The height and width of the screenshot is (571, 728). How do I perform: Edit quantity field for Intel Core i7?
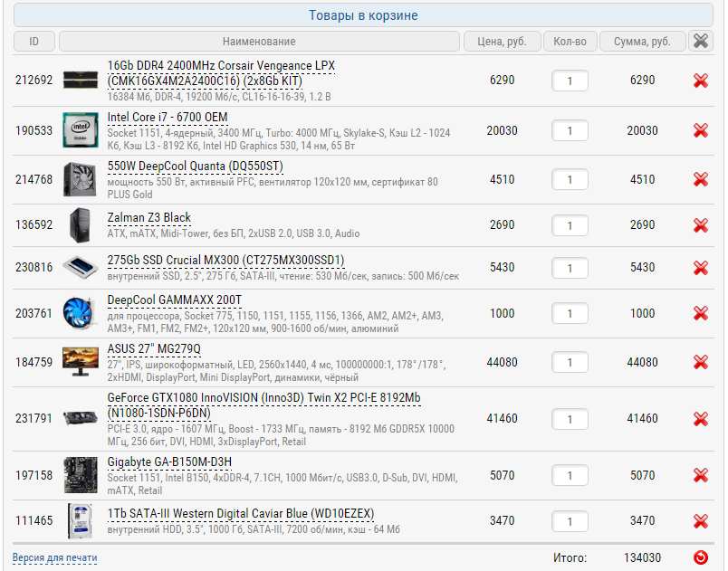click(570, 131)
